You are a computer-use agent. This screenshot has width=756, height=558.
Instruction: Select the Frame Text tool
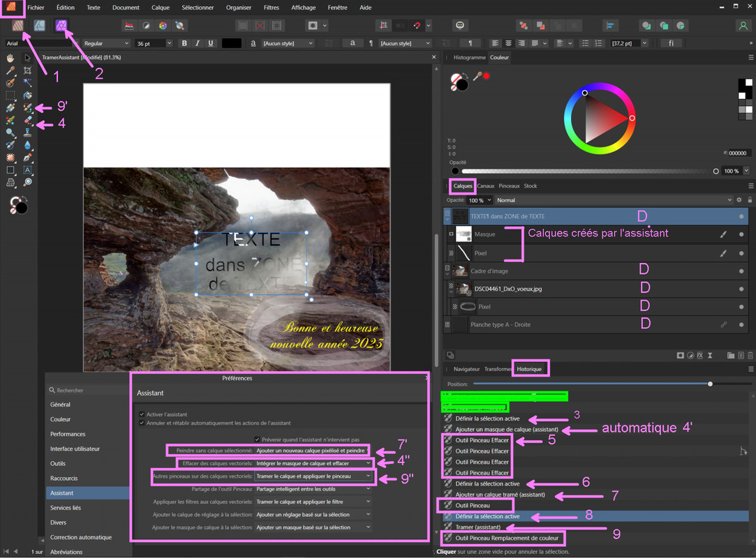pos(27,169)
